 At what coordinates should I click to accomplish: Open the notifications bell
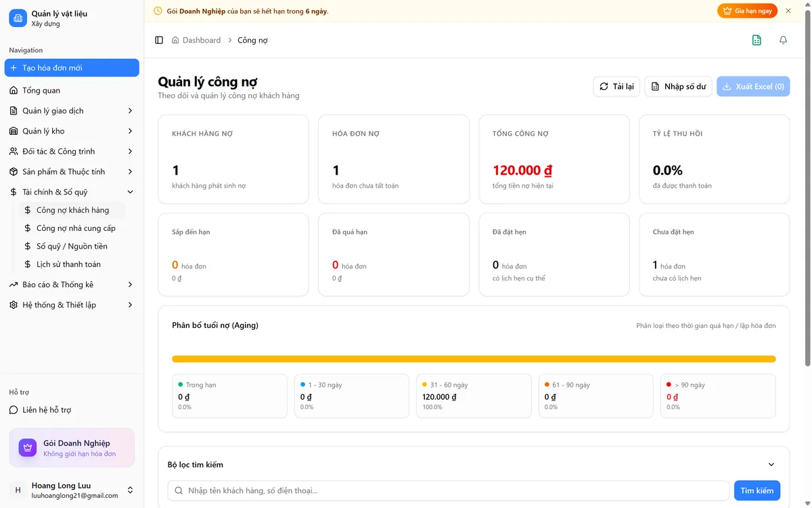coord(783,40)
